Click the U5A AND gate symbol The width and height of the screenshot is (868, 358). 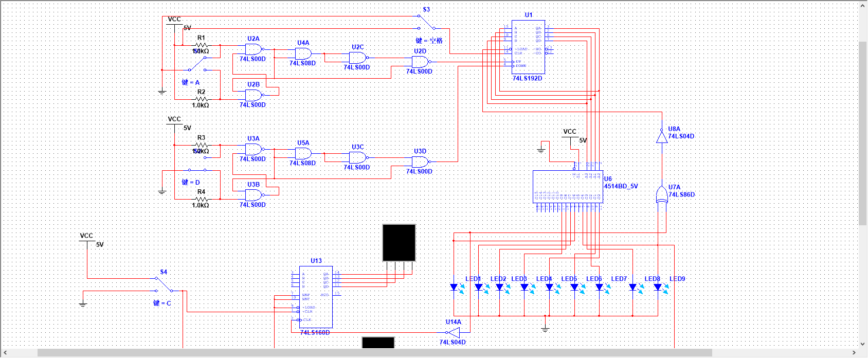[303, 153]
